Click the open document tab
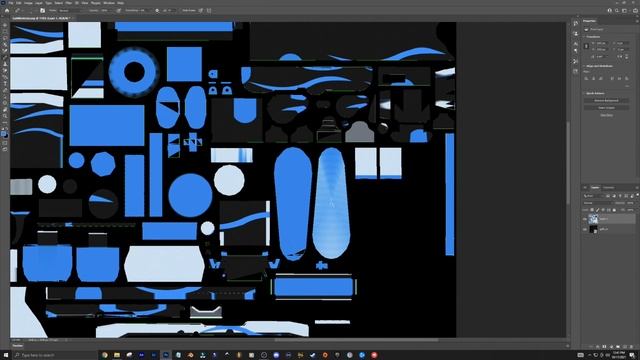 click(41, 18)
